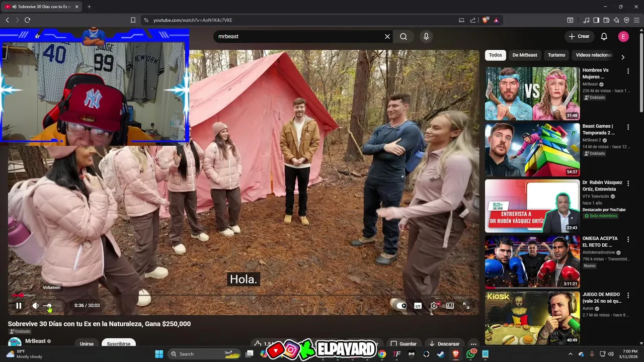
Task: Pause the video playback
Action: tap(19, 306)
